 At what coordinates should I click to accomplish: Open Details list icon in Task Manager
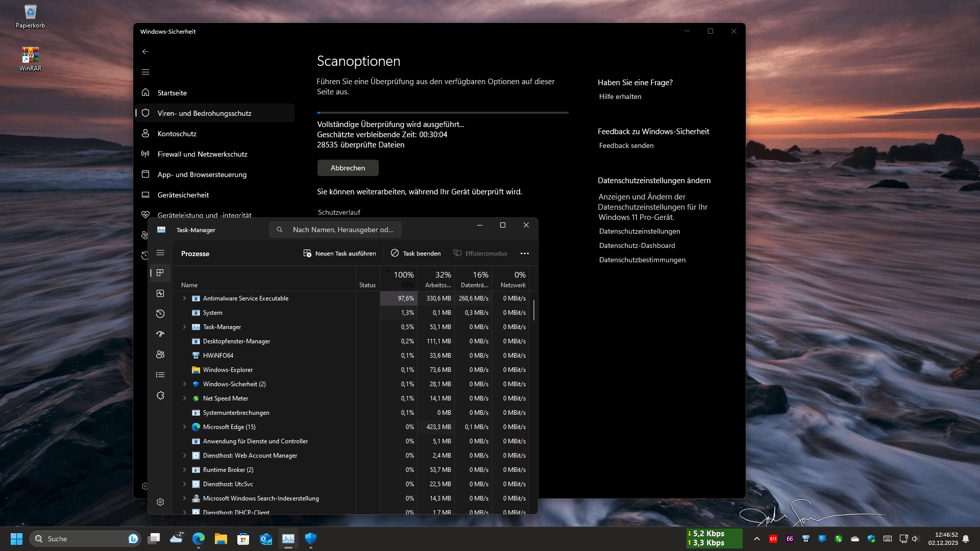(160, 375)
